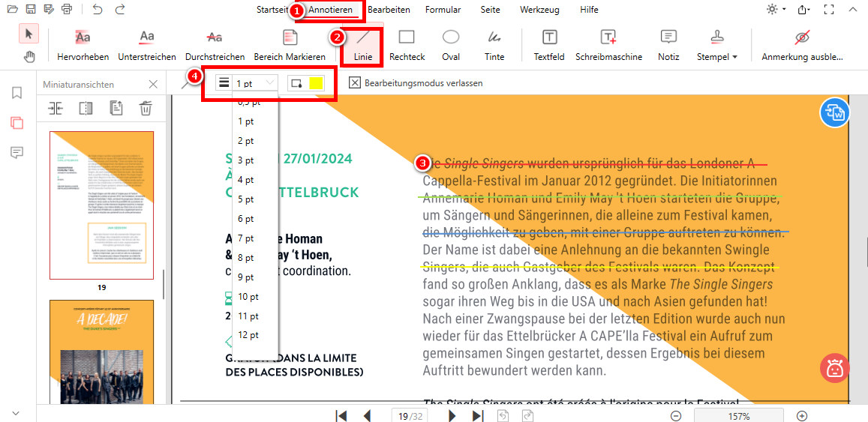
Task: Open the share/export dropdown icon
Action: click(804, 10)
